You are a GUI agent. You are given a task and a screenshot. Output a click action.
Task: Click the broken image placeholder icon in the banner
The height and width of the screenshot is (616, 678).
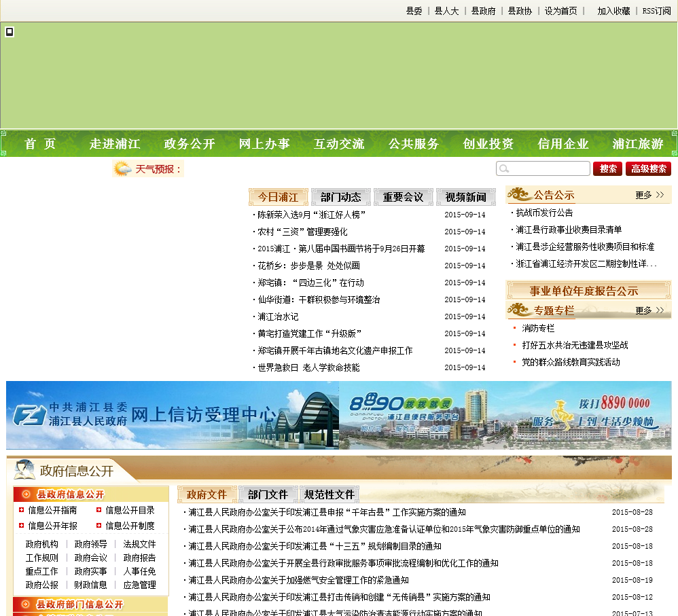tap(10, 31)
